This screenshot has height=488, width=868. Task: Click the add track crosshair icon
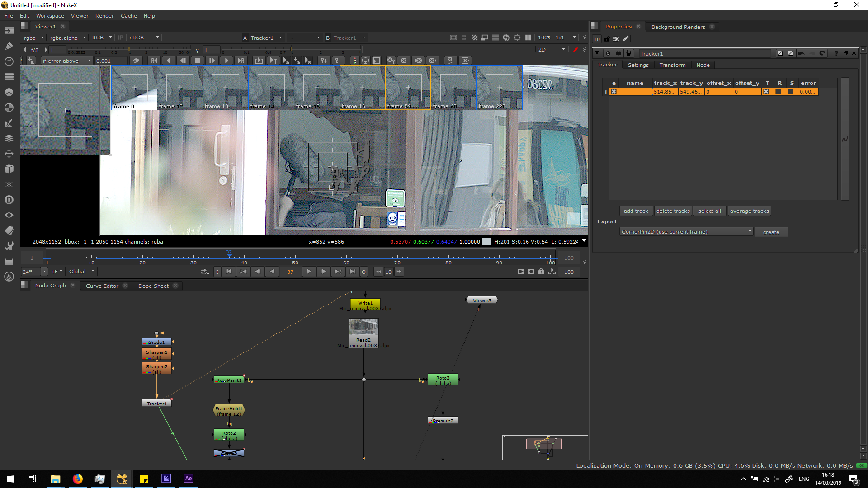point(31,61)
